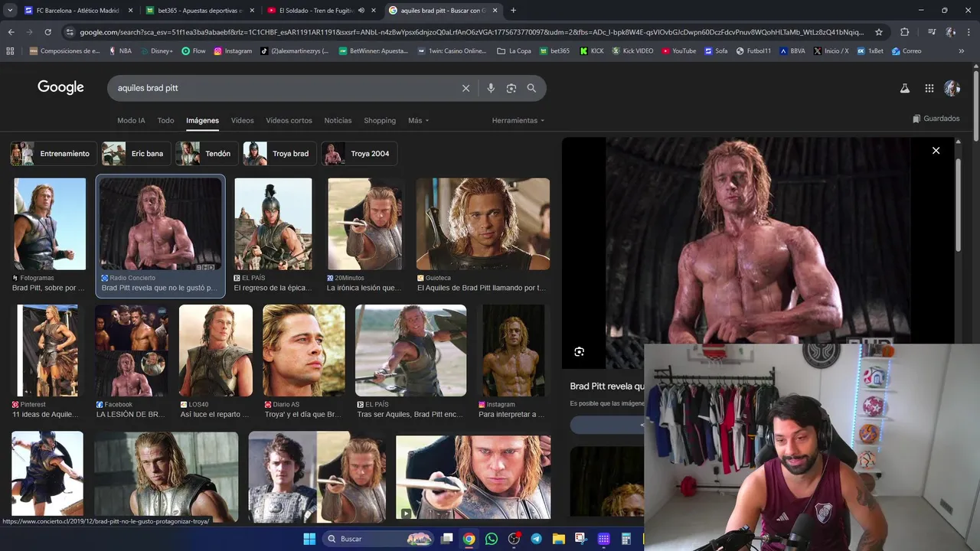
Task: Open the Guioteca image result
Action: [482, 224]
